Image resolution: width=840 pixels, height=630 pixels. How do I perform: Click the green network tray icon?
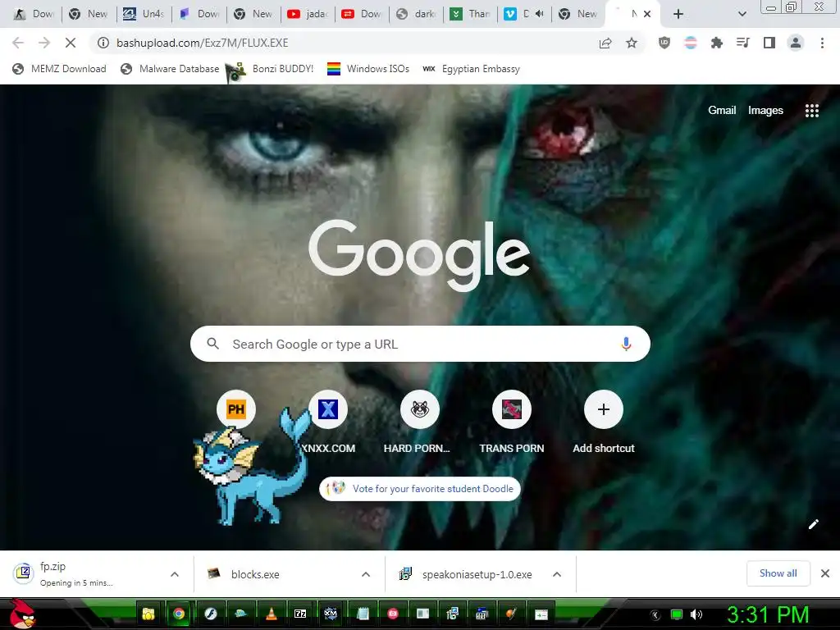click(x=677, y=614)
